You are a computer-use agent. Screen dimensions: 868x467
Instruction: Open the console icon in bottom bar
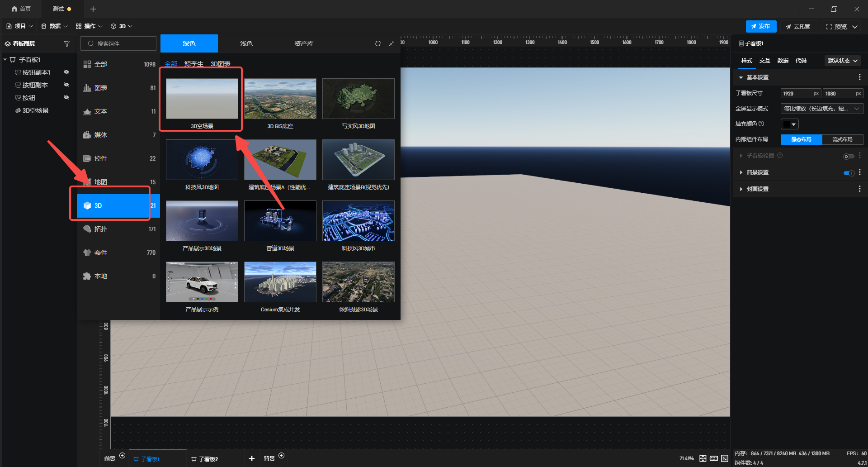725,458
